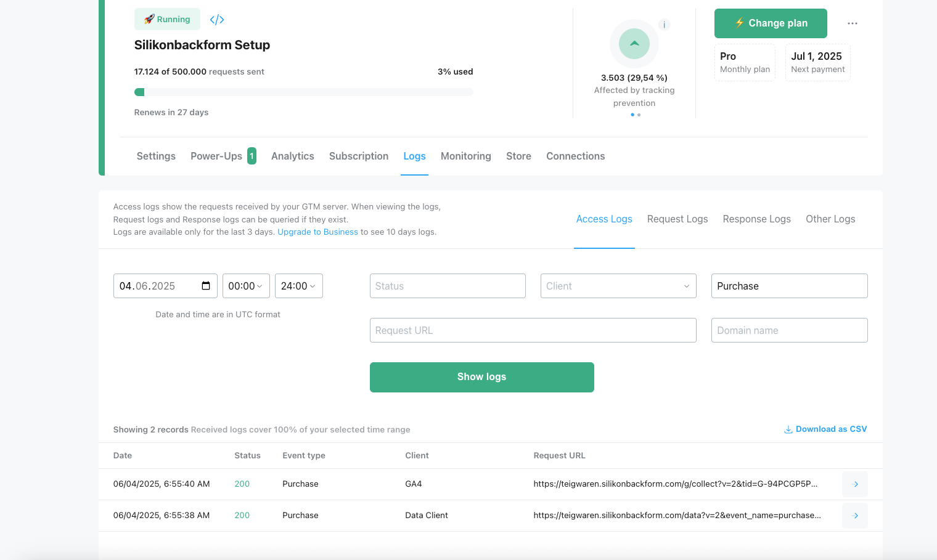Download logs as CSV
Image resolution: width=937 pixels, height=560 pixels.
coord(825,429)
